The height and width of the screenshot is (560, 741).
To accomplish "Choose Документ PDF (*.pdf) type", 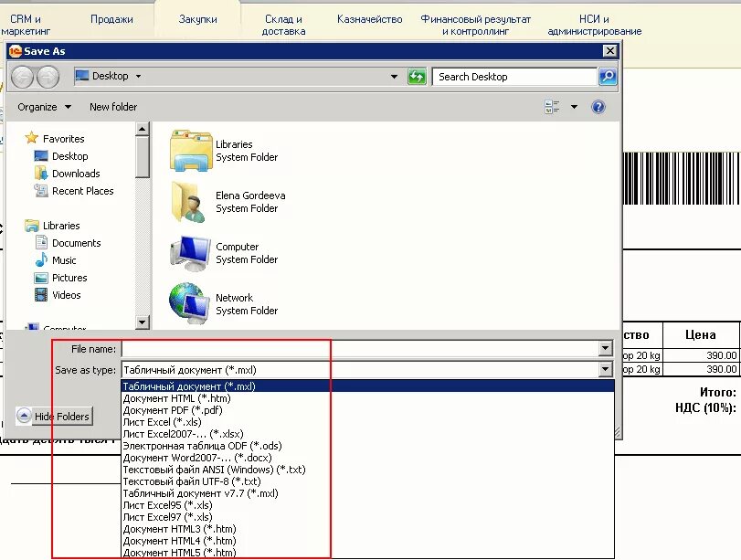I will pyautogui.click(x=367, y=410).
